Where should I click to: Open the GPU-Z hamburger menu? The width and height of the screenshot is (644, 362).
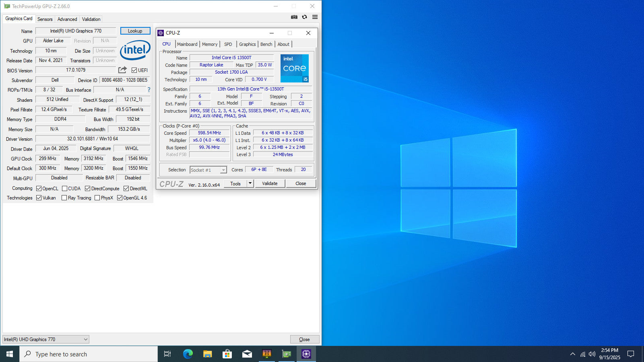tap(315, 17)
